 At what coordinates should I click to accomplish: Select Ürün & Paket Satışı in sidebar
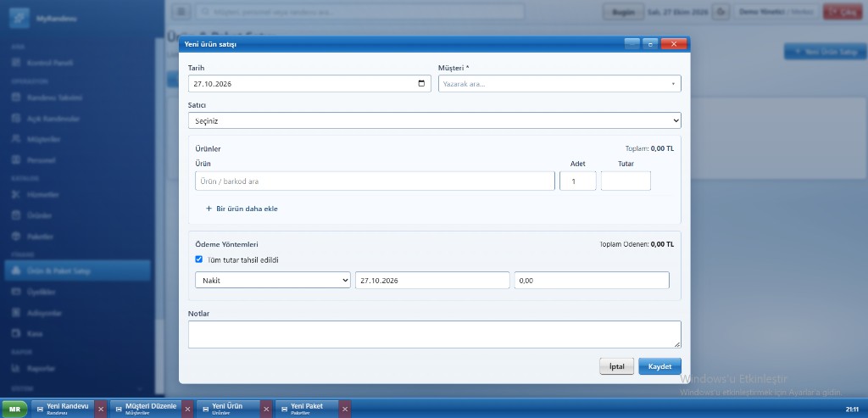tap(77, 270)
